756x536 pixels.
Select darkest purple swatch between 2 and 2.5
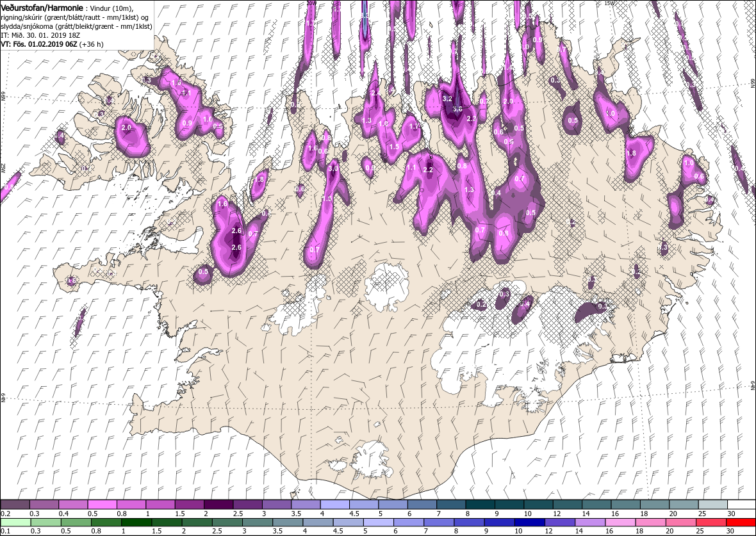219,504
